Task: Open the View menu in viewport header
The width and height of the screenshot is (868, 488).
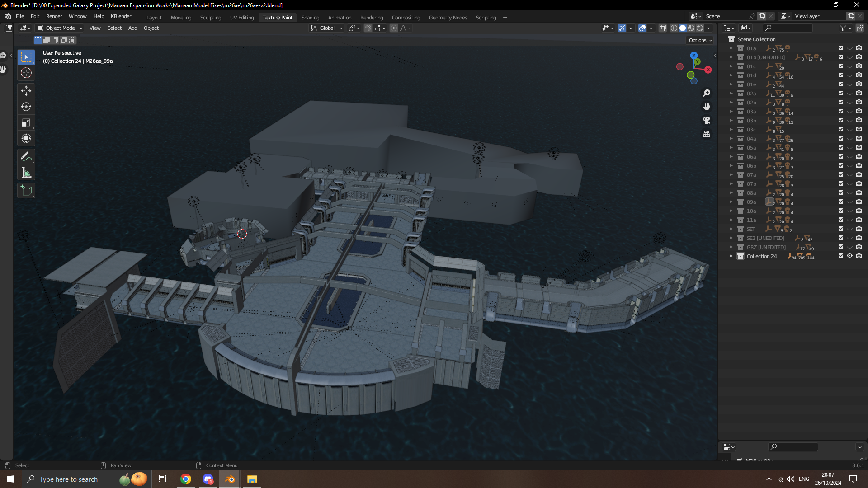Action: click(x=95, y=28)
